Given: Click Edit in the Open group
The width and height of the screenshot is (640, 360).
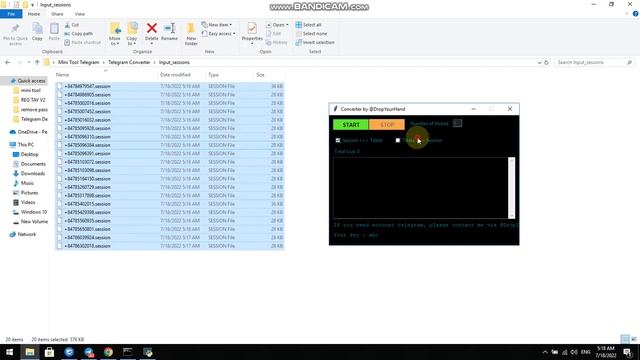Looking at the screenshot, I should [273, 33].
